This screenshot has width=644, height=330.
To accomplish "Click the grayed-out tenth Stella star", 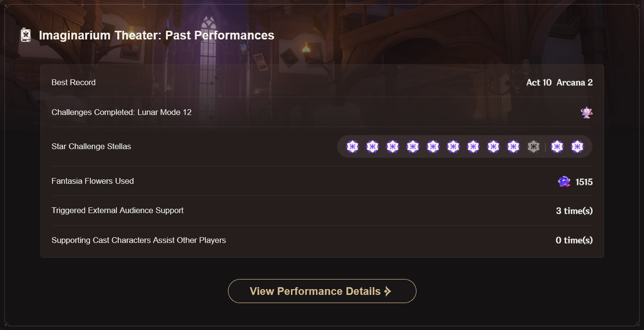I will pyautogui.click(x=533, y=147).
